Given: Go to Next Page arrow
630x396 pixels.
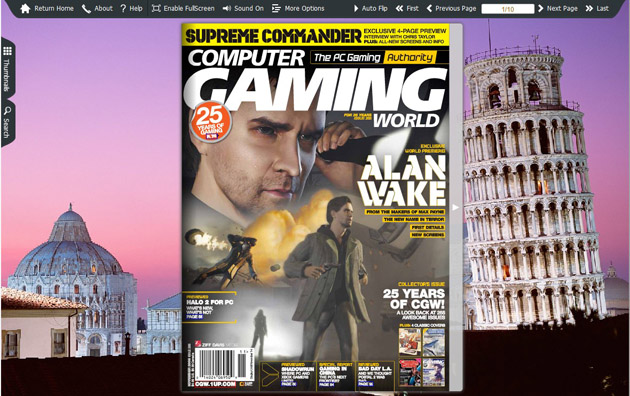Looking at the screenshot, I should (540, 8).
